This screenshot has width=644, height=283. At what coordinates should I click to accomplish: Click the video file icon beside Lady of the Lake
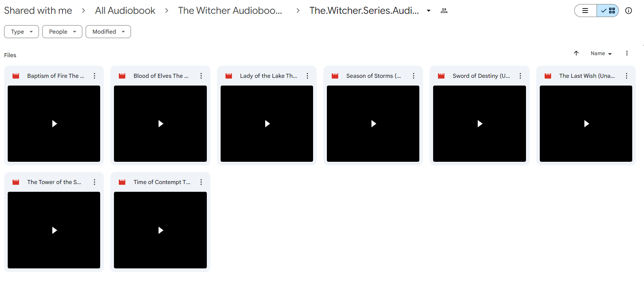pyautogui.click(x=229, y=76)
